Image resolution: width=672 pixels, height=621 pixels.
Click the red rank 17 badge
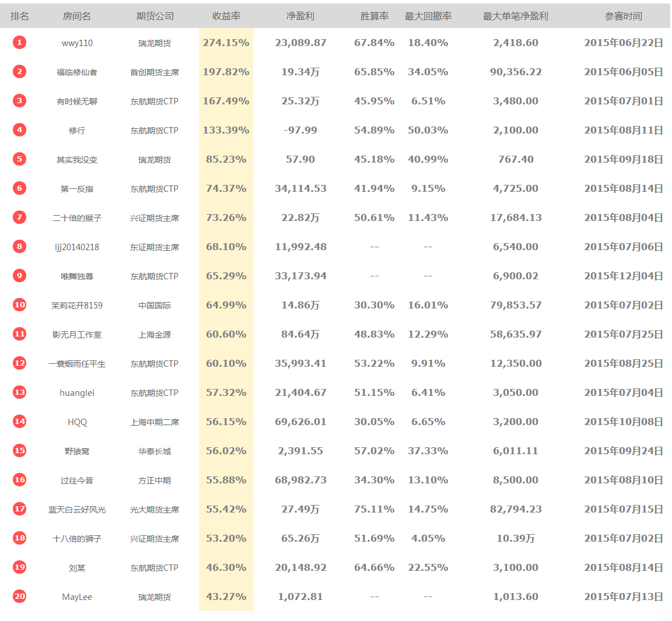point(19,509)
